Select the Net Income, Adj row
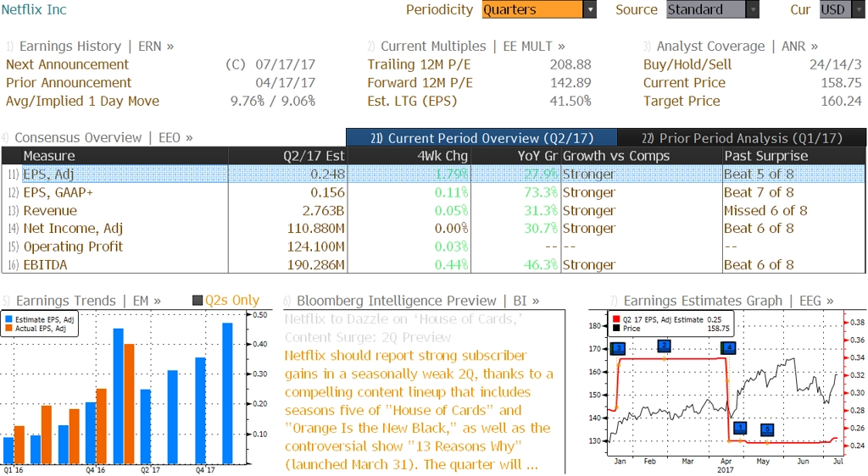The height and width of the screenshot is (476, 868). point(433,229)
